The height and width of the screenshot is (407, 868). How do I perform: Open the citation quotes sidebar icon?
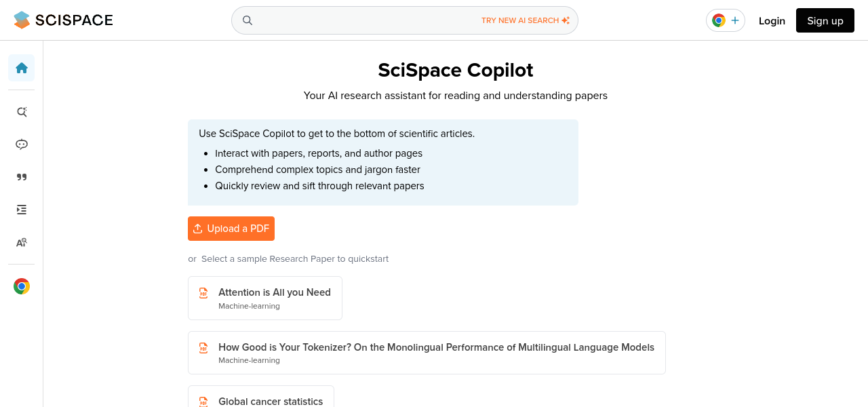[22, 177]
